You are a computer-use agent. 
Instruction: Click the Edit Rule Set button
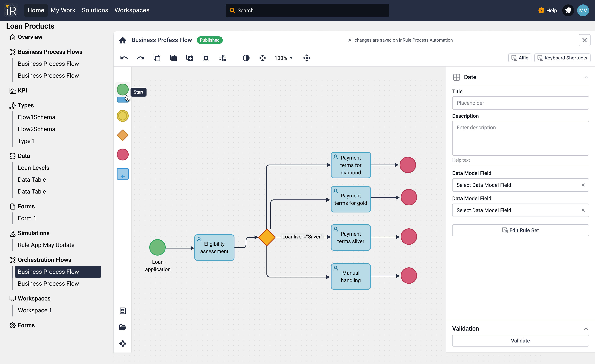coord(520,230)
